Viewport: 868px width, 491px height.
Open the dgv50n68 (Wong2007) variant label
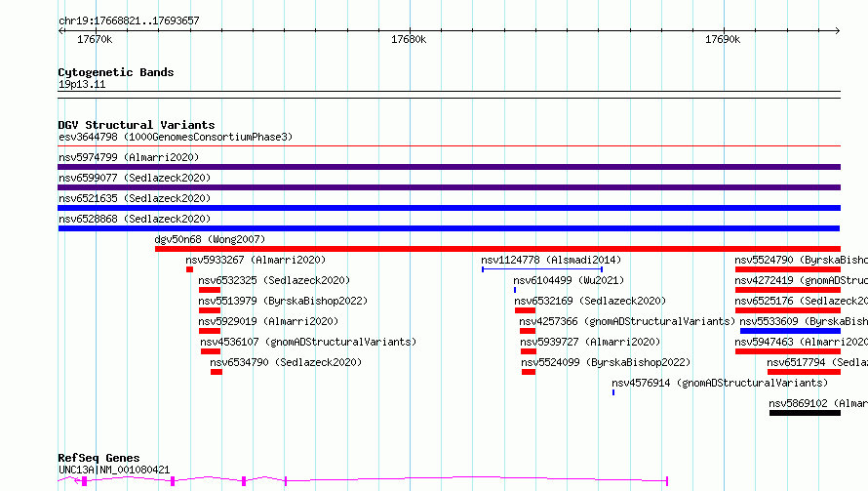tap(210, 239)
